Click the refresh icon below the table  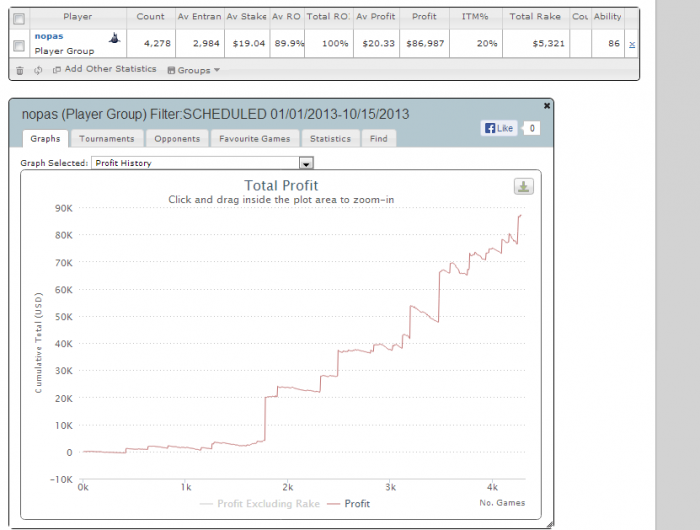click(x=38, y=70)
